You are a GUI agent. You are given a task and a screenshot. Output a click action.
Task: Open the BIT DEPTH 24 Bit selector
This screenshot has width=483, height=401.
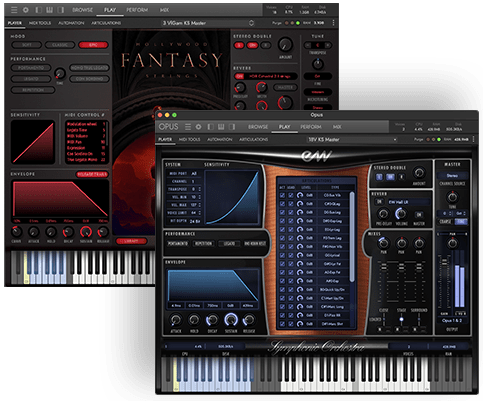tap(195, 221)
